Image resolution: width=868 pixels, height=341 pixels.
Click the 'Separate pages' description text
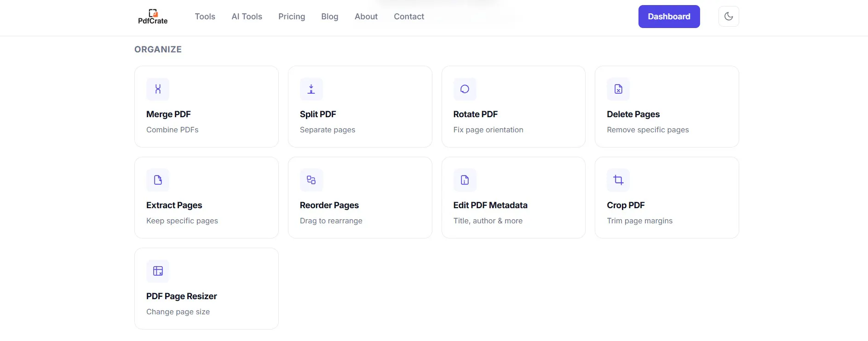(x=327, y=130)
